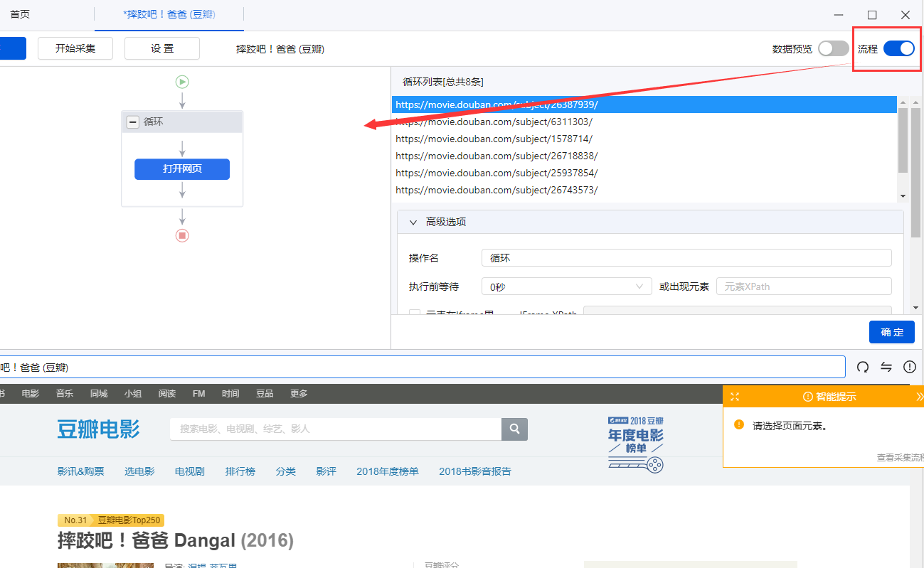
Task: Click the 操作名 text field
Action: coord(686,258)
